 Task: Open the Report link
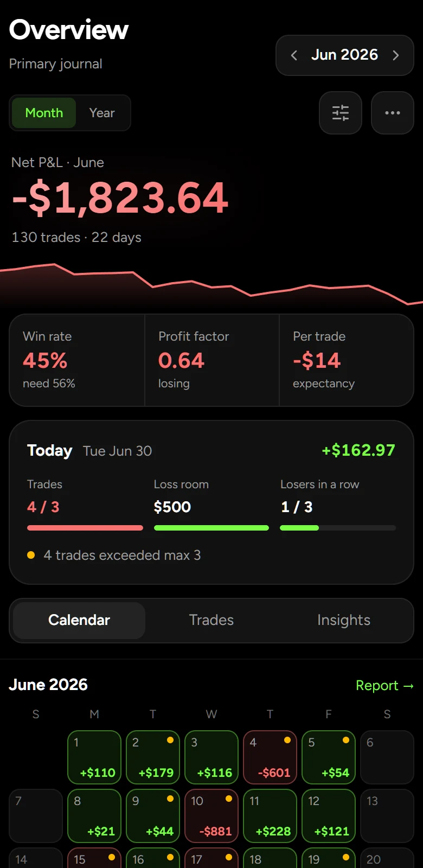pos(384,686)
